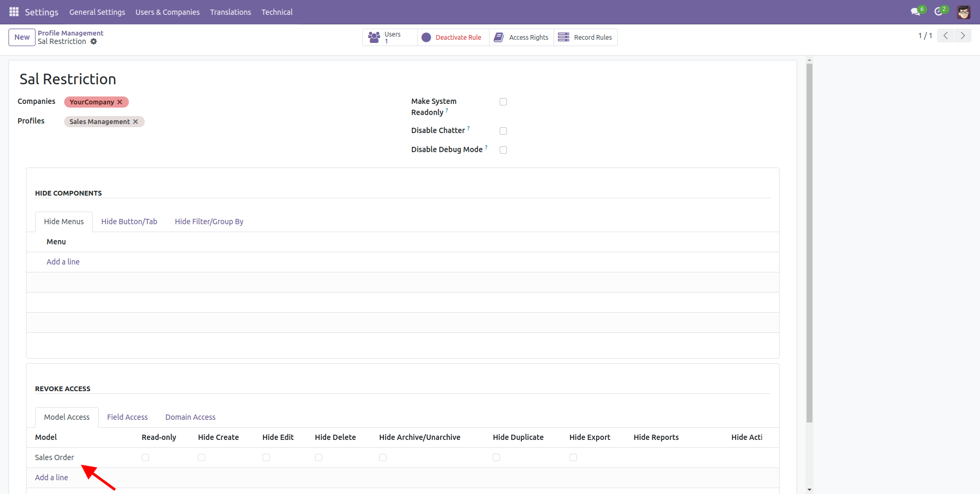Screen dimensions: 980x494
Task: Click the Deactivate Rule button
Action: [x=452, y=38]
